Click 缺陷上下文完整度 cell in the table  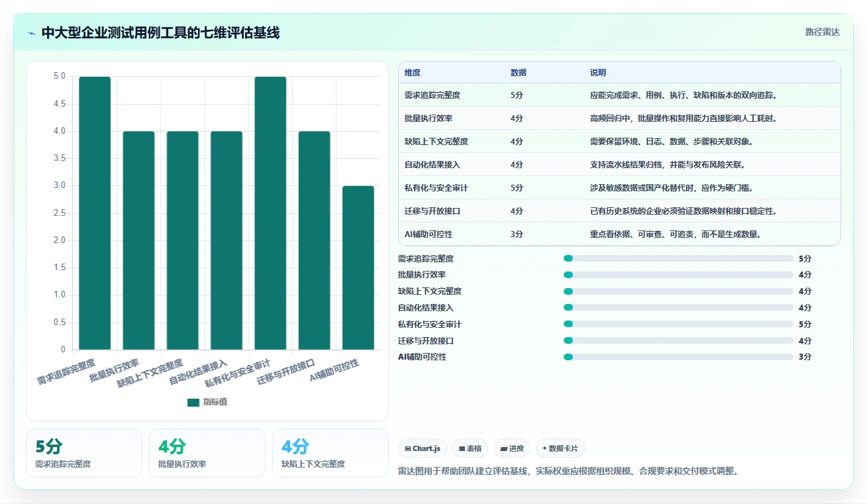[436, 142]
